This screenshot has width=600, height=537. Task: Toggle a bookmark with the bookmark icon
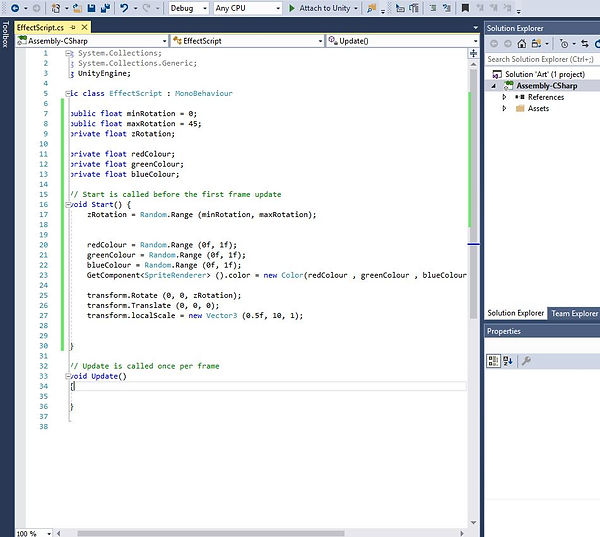tap(465, 8)
